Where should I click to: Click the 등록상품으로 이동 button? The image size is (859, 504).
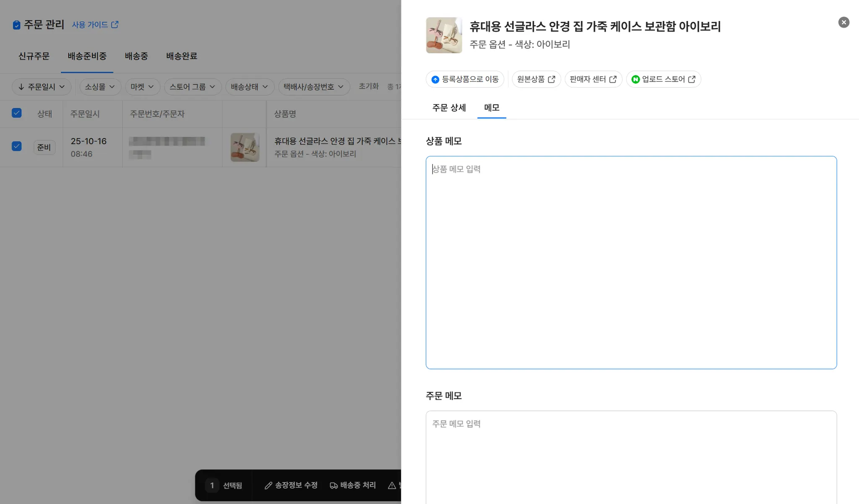pyautogui.click(x=465, y=79)
